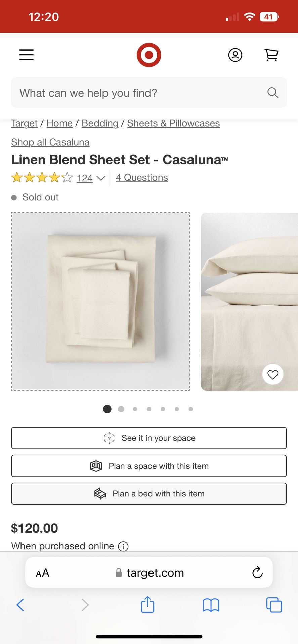Click Plan a bed with this item

point(149,494)
